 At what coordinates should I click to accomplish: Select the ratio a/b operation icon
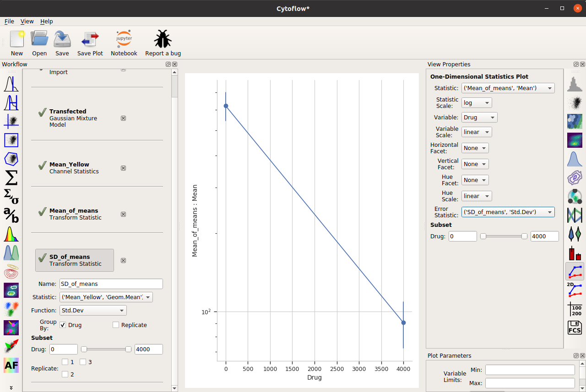point(11,214)
